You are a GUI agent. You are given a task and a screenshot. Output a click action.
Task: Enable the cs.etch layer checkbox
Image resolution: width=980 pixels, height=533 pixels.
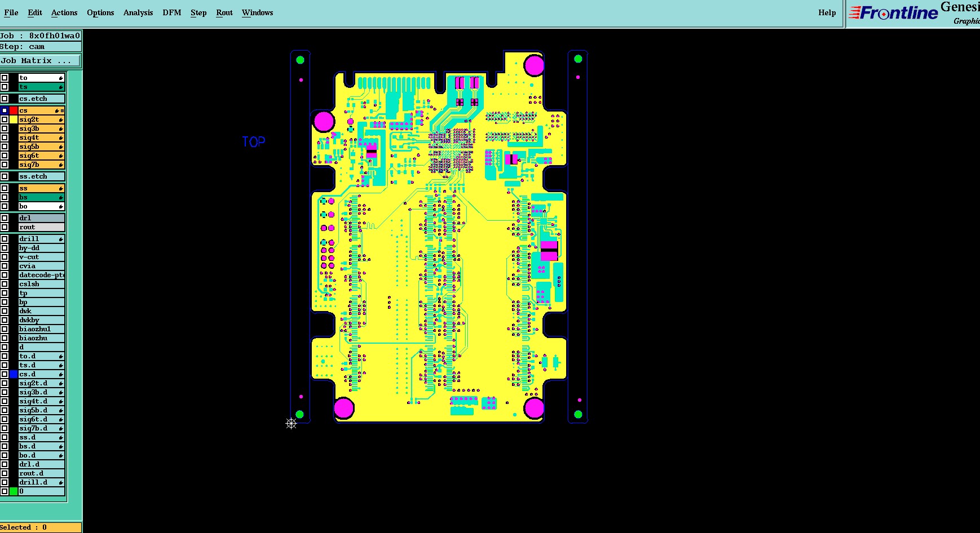point(5,99)
